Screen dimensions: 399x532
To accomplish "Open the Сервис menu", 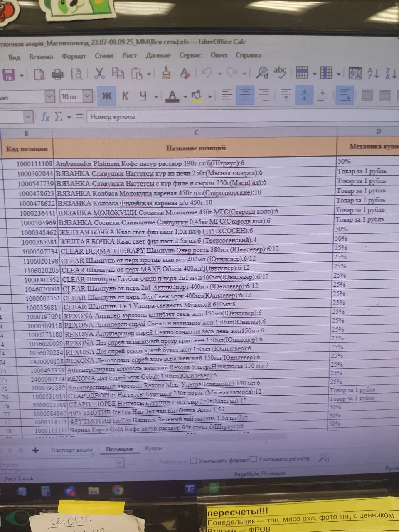I will tap(190, 55).
